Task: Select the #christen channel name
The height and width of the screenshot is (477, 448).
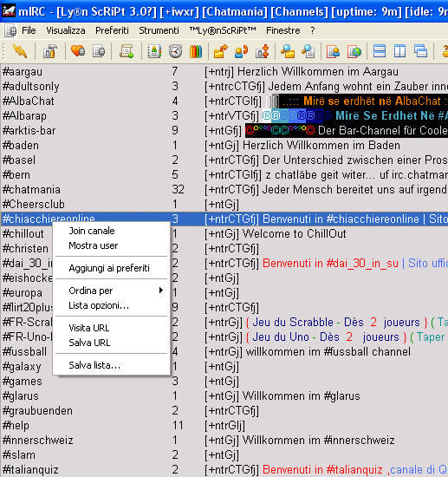Action: (x=25, y=249)
